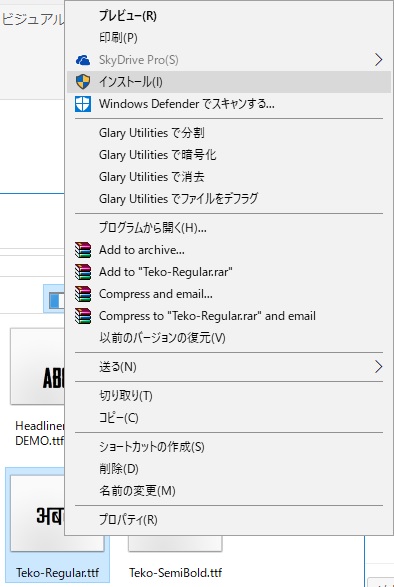Open プロパティ(R) for the font file

coord(229,520)
